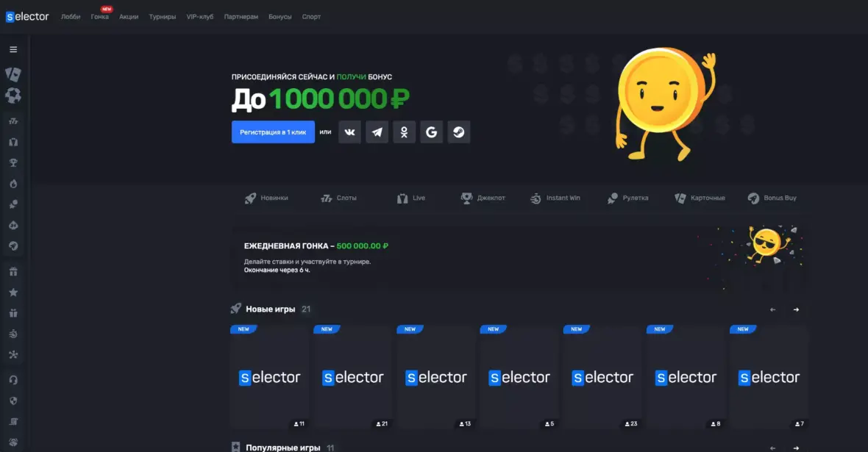
Task: Open the Турниры menu item
Action: pos(162,17)
